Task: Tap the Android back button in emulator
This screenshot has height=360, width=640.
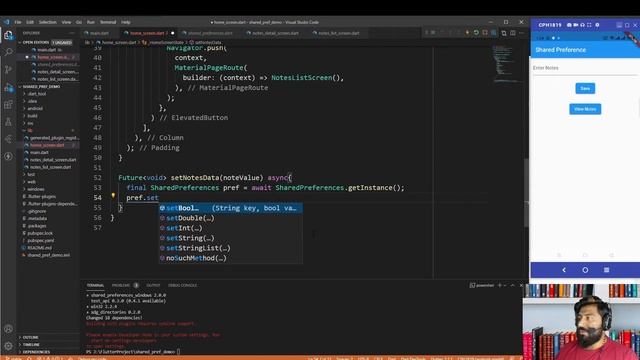Action: tap(564, 270)
